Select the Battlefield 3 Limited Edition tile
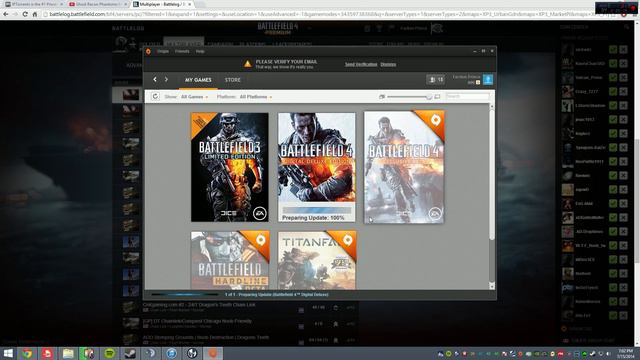This screenshot has width=640, height=360. click(x=230, y=167)
